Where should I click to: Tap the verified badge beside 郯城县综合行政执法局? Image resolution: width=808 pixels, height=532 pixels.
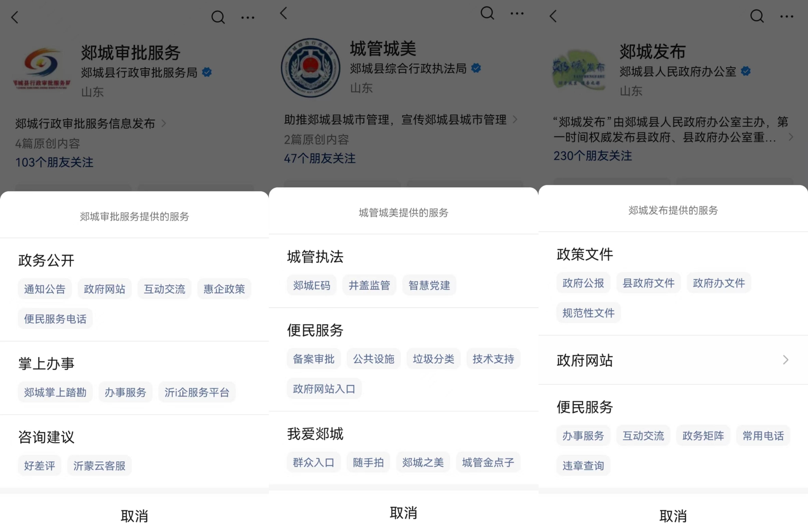coord(476,68)
